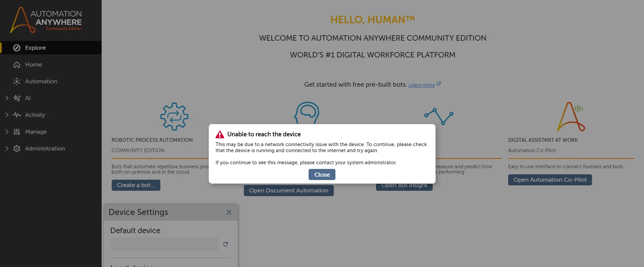Viewport: 644px width, 267px height.
Task: Close the unable to reach device dialog
Action: tap(322, 175)
